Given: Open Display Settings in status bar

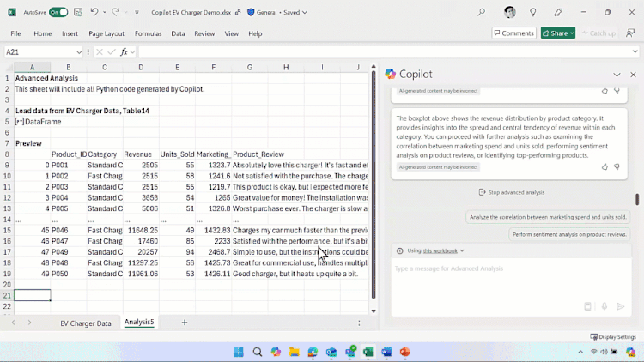Looking at the screenshot, I should [x=613, y=336].
